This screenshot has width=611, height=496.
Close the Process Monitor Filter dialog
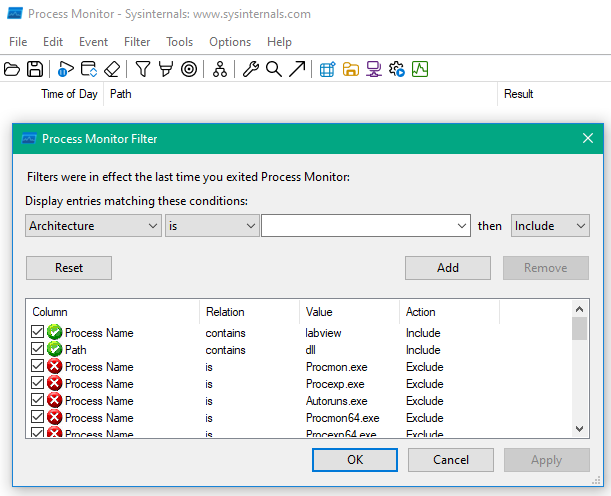588,138
